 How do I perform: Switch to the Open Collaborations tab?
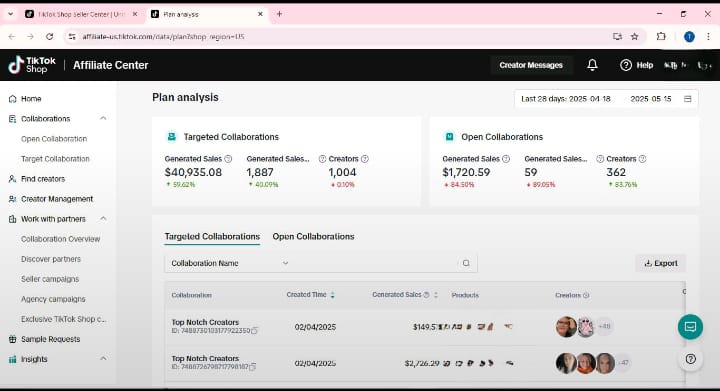313,237
